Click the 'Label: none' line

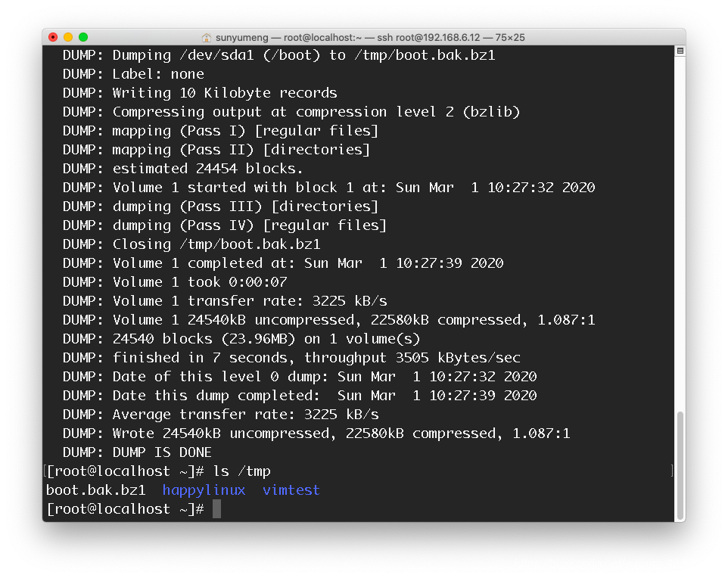click(x=133, y=74)
